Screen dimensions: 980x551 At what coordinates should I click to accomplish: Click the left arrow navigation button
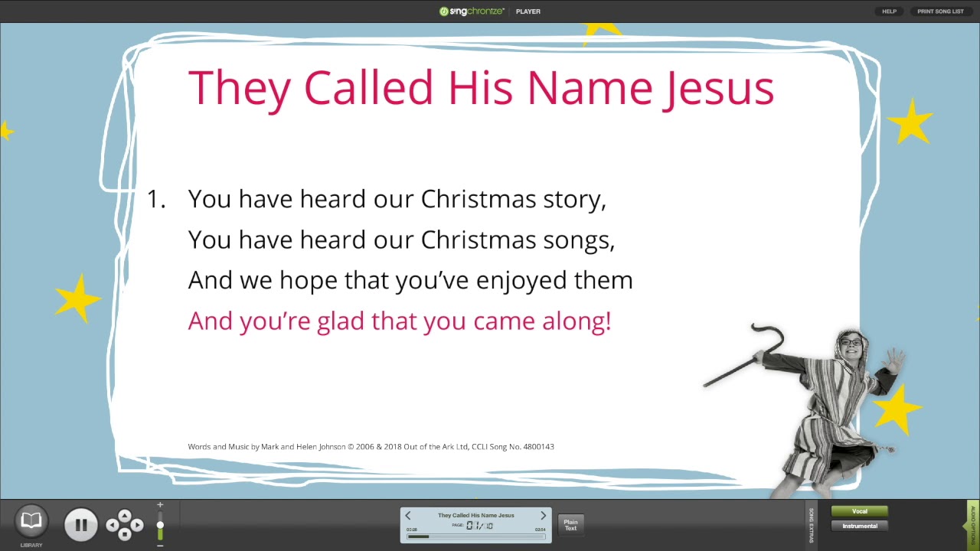pos(113,525)
